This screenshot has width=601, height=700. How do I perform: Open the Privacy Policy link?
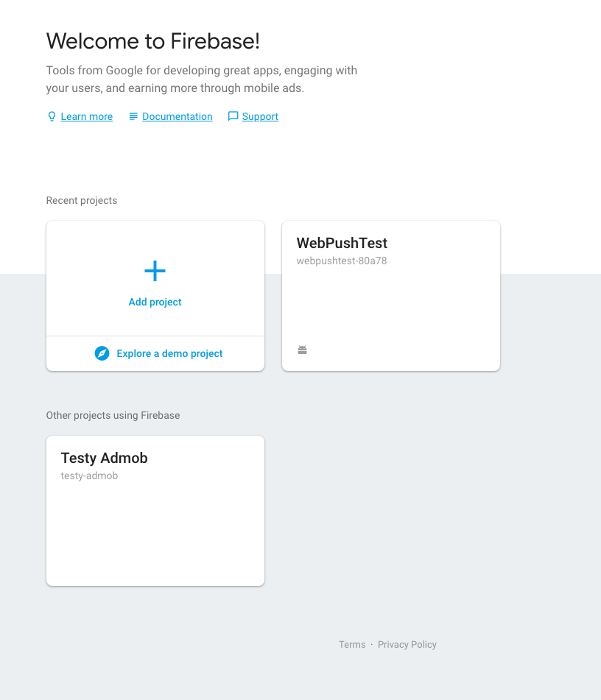407,644
